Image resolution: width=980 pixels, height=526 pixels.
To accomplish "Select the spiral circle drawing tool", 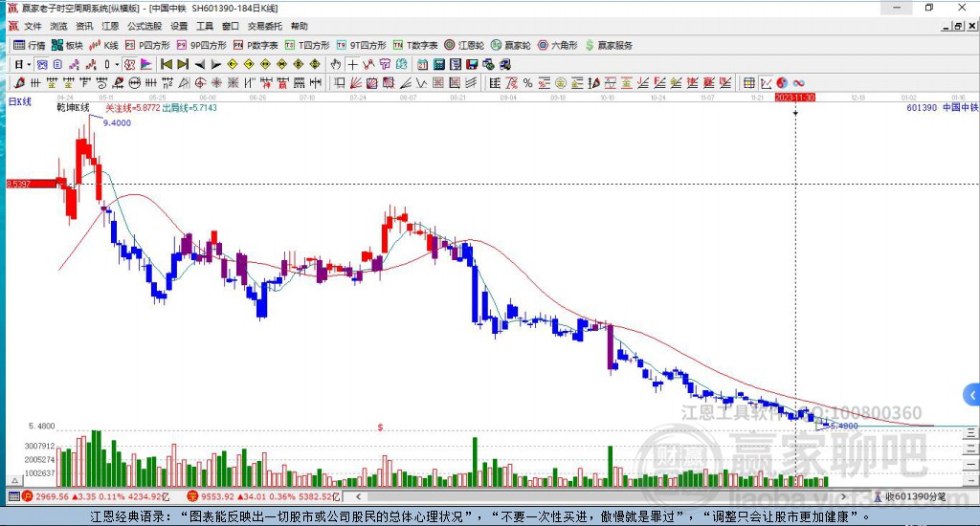I will (x=200, y=82).
